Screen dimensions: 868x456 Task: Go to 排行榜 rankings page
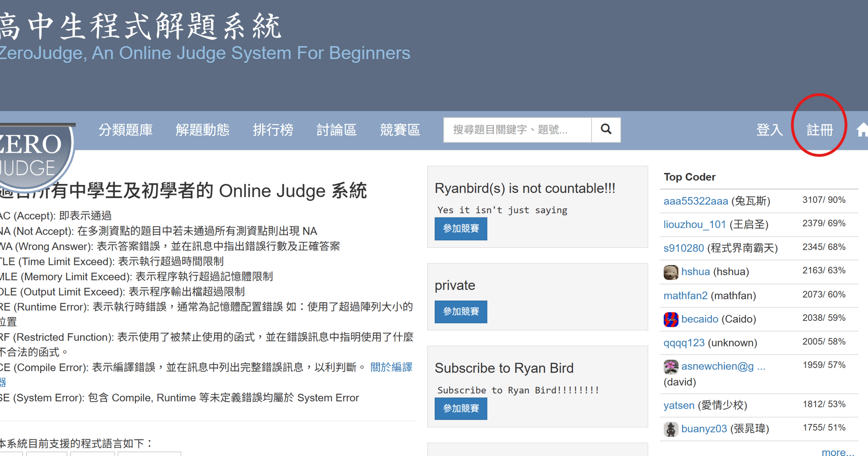pos(273,130)
